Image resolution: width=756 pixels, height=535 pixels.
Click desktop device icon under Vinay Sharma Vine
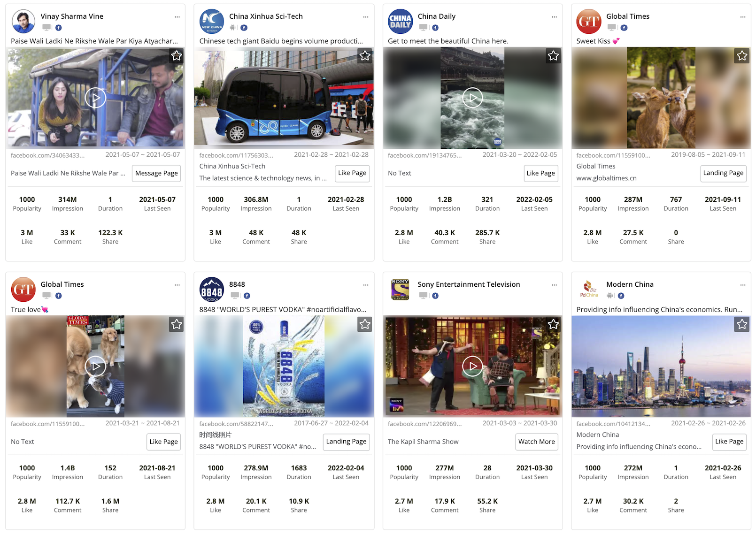(46, 28)
